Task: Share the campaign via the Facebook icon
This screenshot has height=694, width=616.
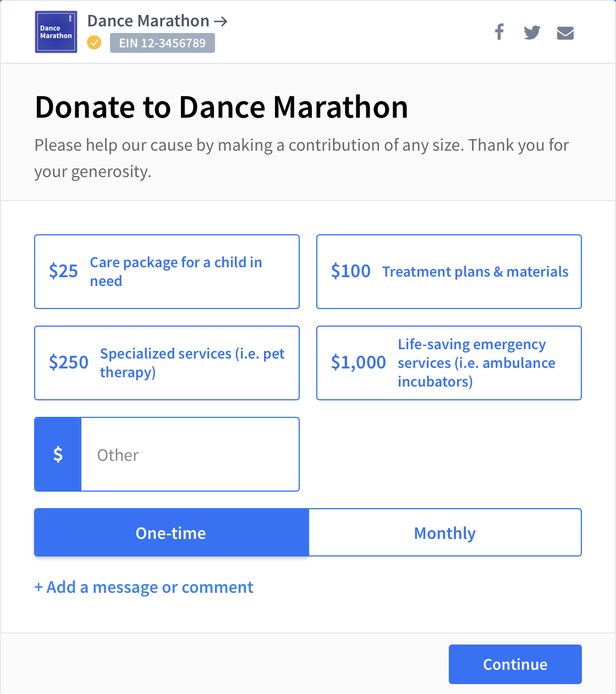Action: tap(499, 32)
